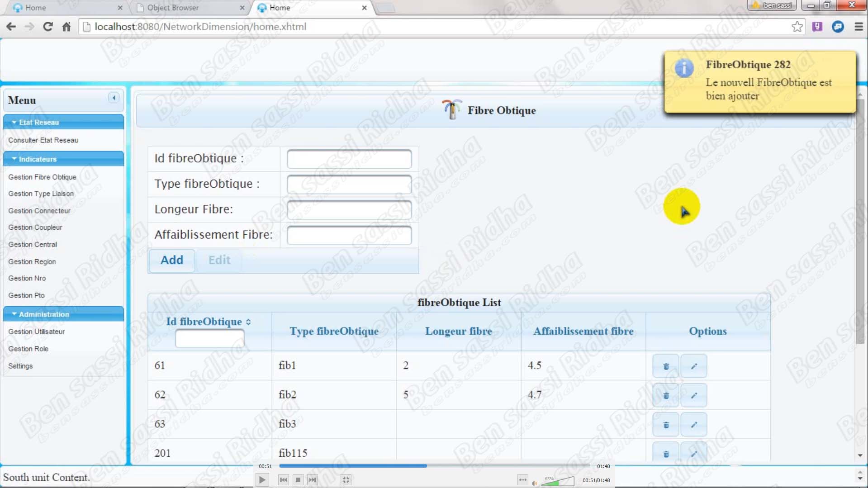868x488 pixels.
Task: Open Gestion Connecteur menu item
Action: (39, 211)
